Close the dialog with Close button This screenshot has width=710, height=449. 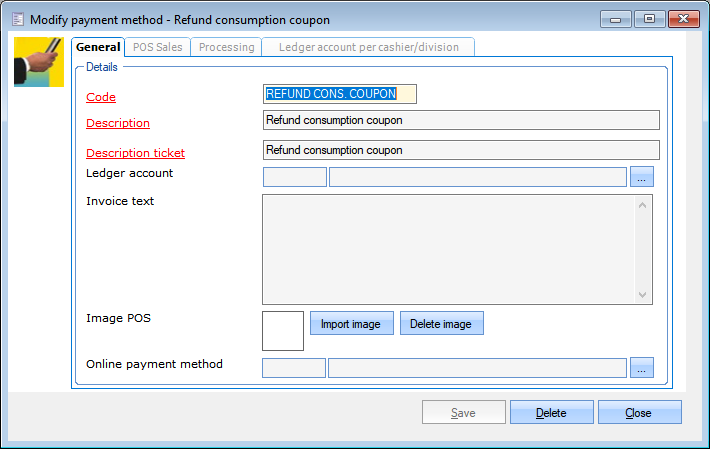638,413
